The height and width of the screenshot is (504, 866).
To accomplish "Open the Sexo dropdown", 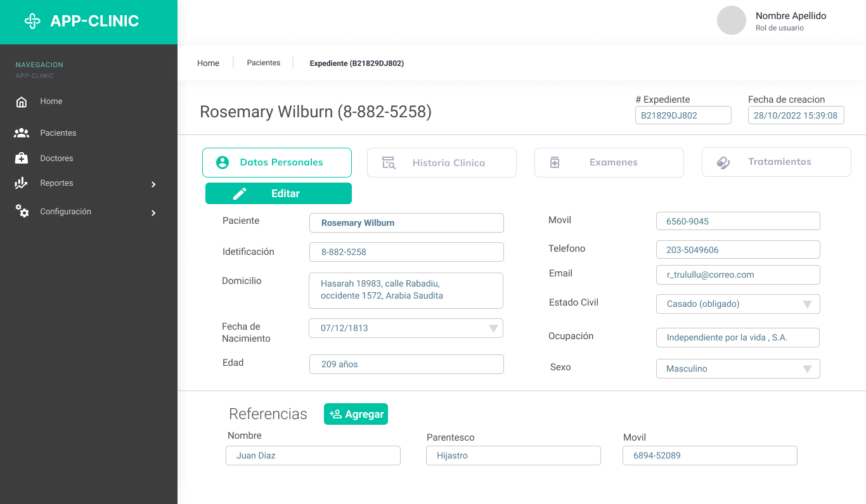I will click(x=807, y=369).
